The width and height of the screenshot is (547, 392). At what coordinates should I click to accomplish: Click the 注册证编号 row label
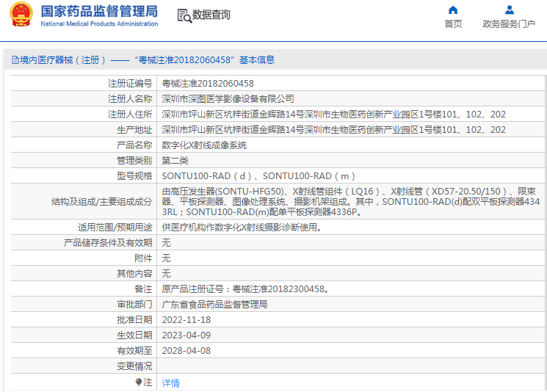pos(130,84)
